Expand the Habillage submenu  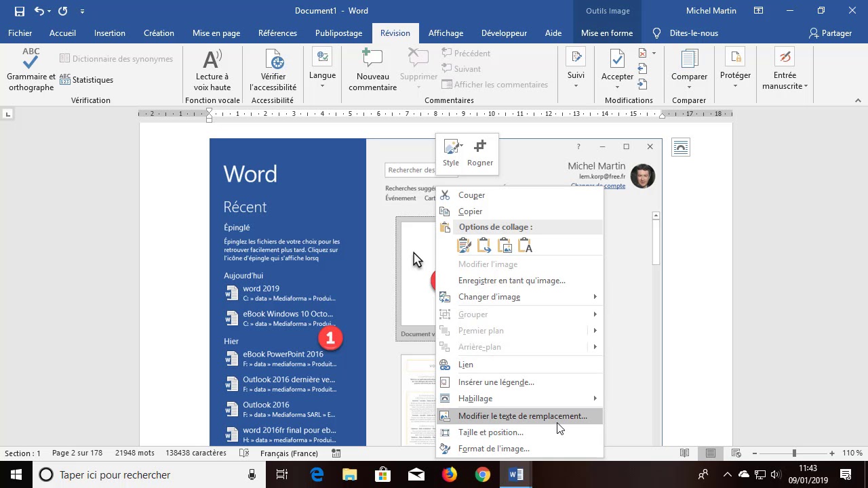click(x=519, y=399)
